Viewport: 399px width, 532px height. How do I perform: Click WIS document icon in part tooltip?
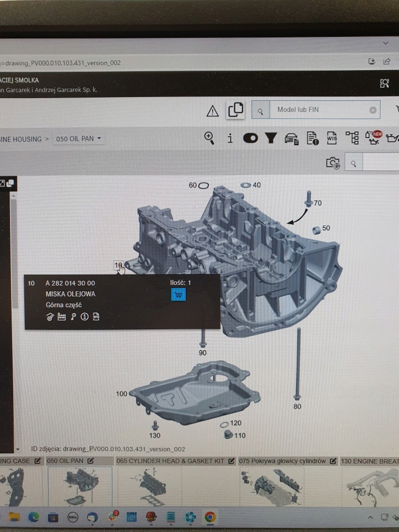point(97,317)
